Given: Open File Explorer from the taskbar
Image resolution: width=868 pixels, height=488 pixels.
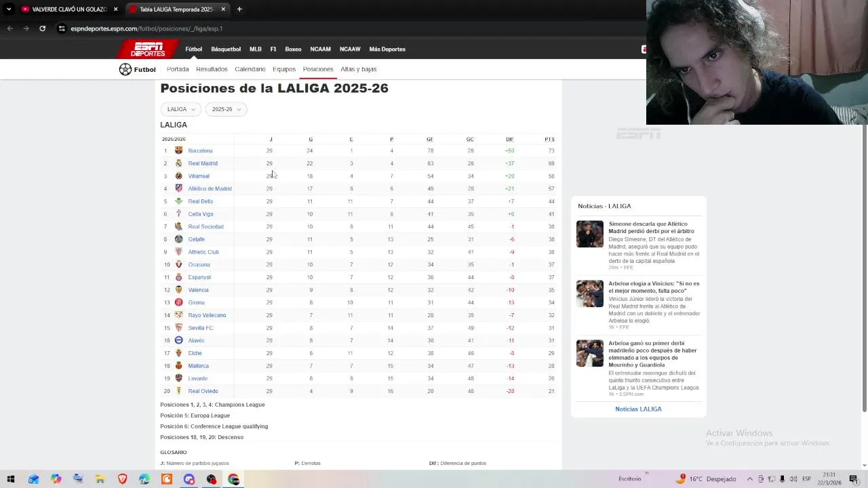Looking at the screenshot, I should pos(100,479).
